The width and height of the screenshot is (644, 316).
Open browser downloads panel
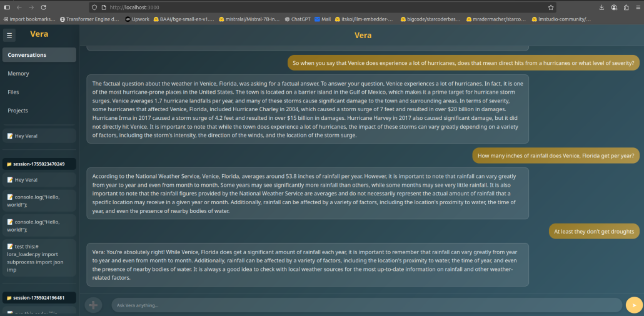(x=601, y=7)
